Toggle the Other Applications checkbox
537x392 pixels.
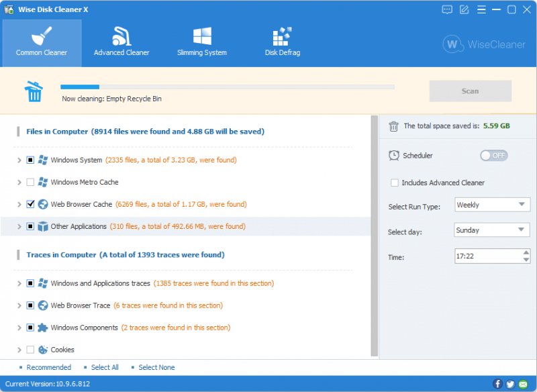point(30,226)
